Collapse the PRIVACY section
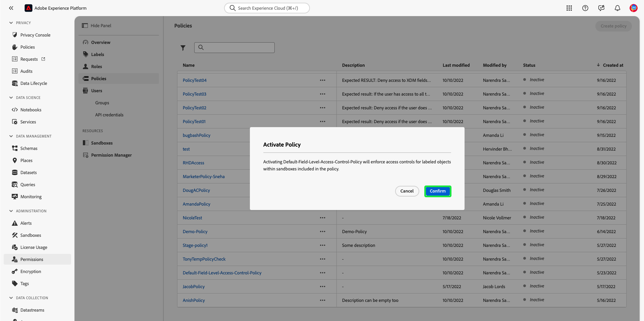 pos(11,23)
